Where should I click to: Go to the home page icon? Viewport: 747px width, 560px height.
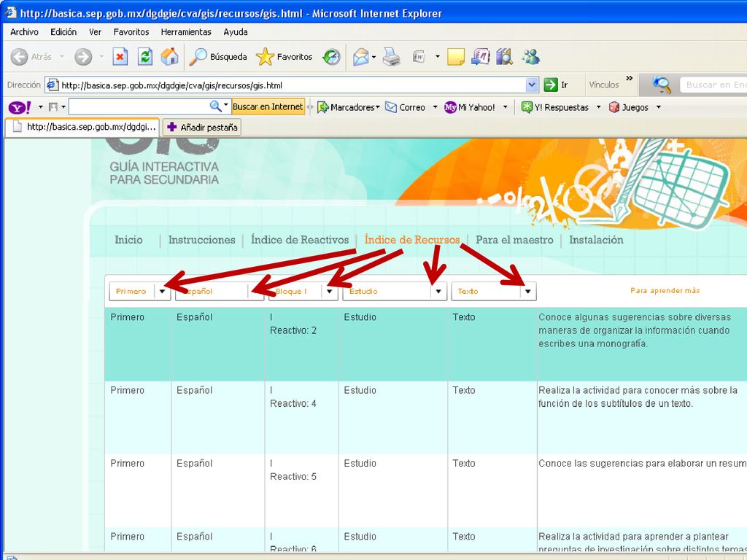[x=169, y=57]
